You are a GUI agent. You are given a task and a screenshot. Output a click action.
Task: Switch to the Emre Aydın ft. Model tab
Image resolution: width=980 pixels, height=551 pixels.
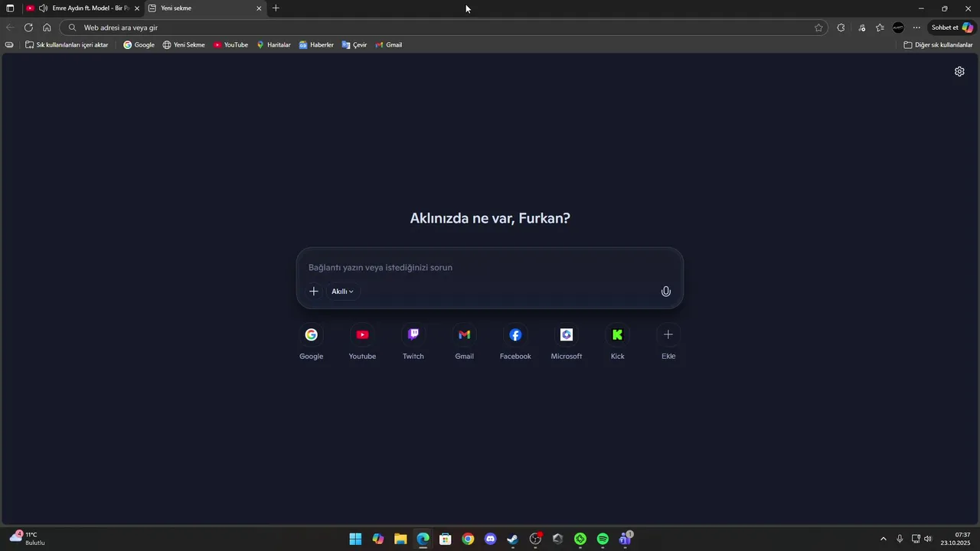point(83,8)
